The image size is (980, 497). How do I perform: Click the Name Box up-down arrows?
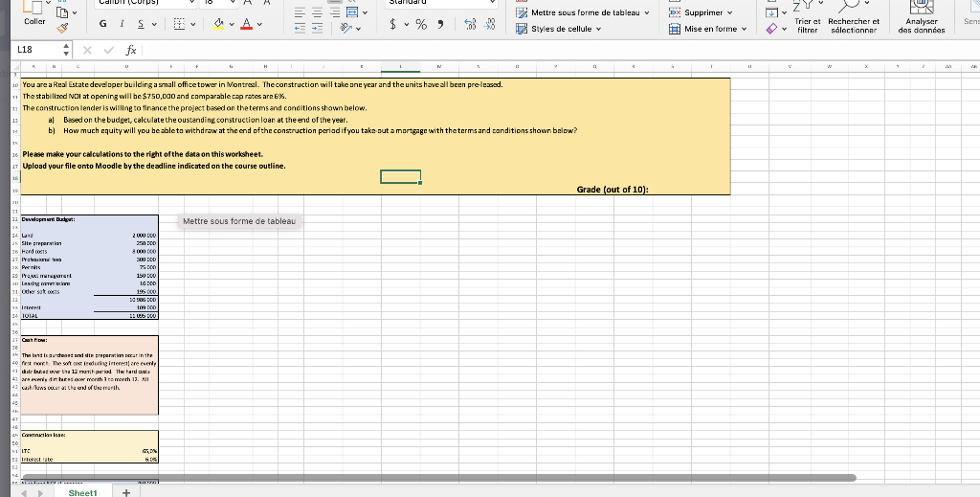tap(66, 50)
